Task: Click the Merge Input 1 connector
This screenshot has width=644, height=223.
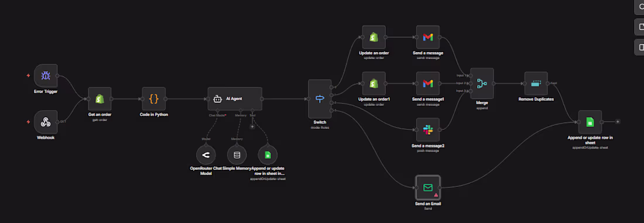Action: [x=470, y=76]
